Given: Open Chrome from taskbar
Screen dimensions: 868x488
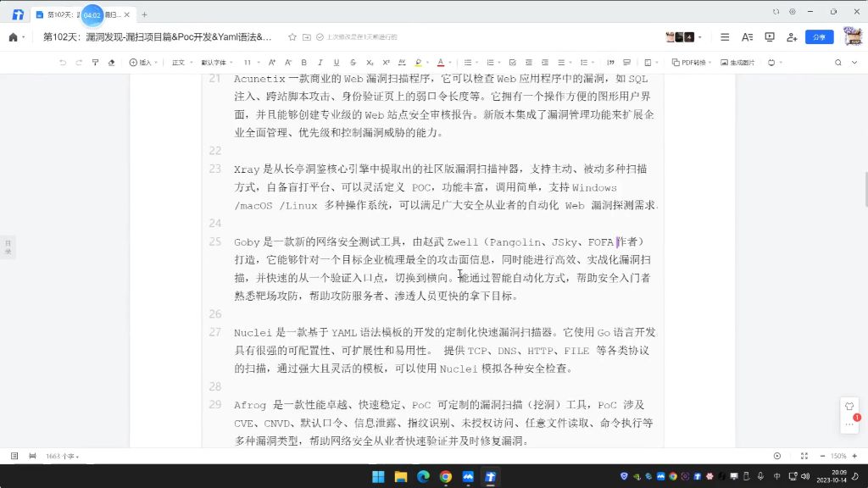Looking at the screenshot, I should pos(446,476).
